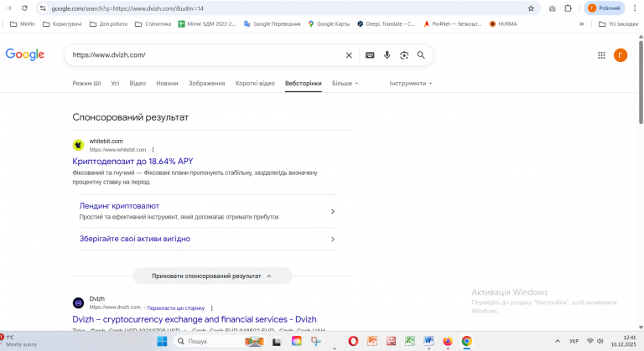Switch to Режим ШІ tab
Image resolution: width=644 pixels, height=351 pixels.
click(86, 83)
